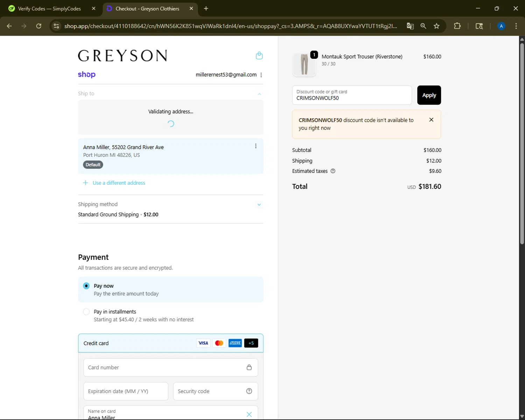Close the Verify Codes SimplyCodes tab
The width and height of the screenshot is (525, 420).
93,9
